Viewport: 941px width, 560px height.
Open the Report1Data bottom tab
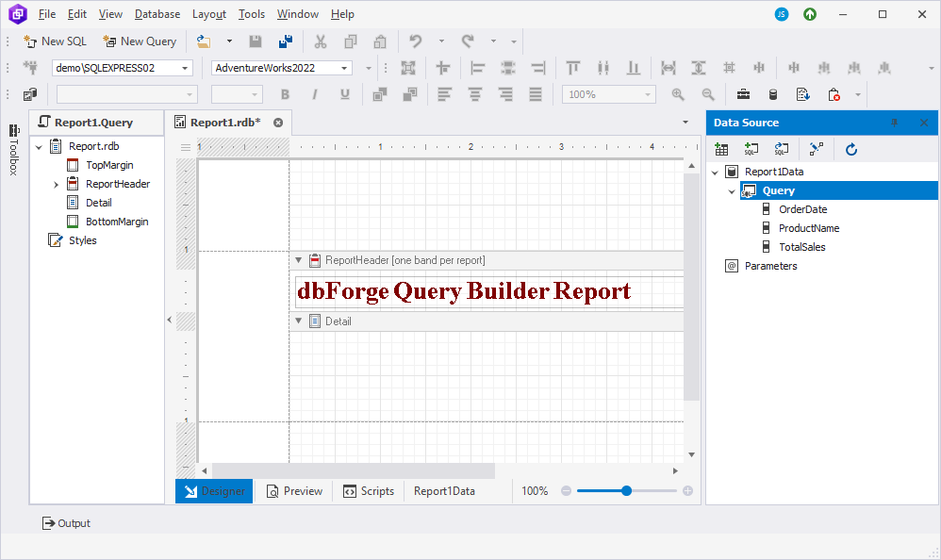coord(444,491)
